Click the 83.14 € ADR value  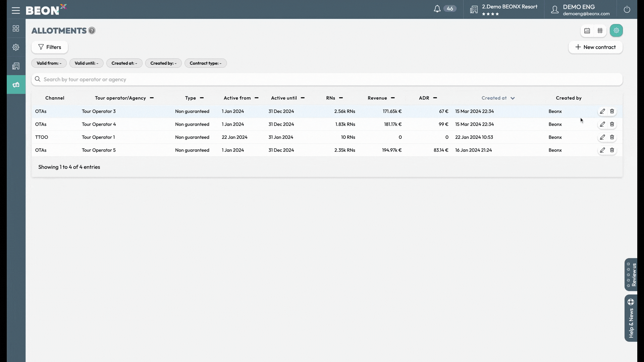coord(441,150)
